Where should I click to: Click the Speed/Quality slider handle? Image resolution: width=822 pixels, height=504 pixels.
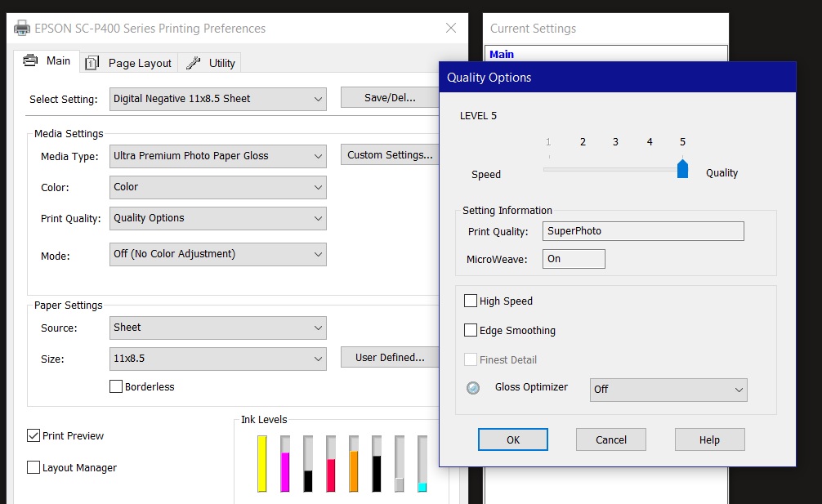click(683, 168)
